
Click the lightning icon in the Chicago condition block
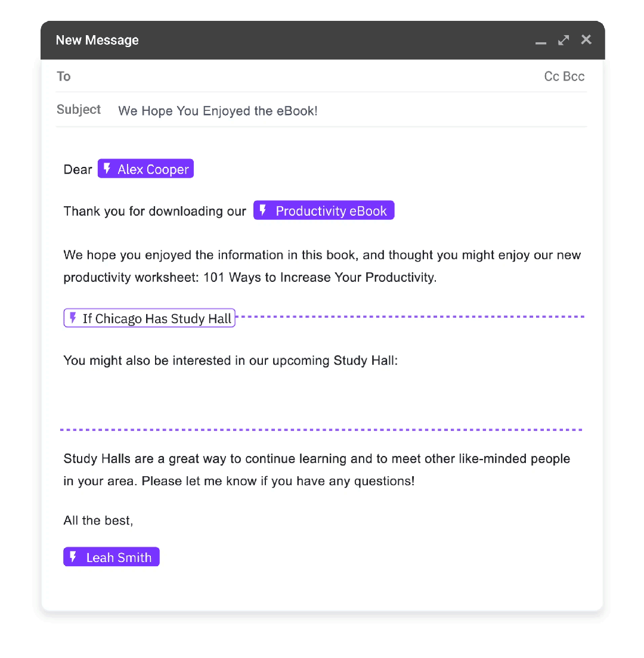(x=73, y=318)
